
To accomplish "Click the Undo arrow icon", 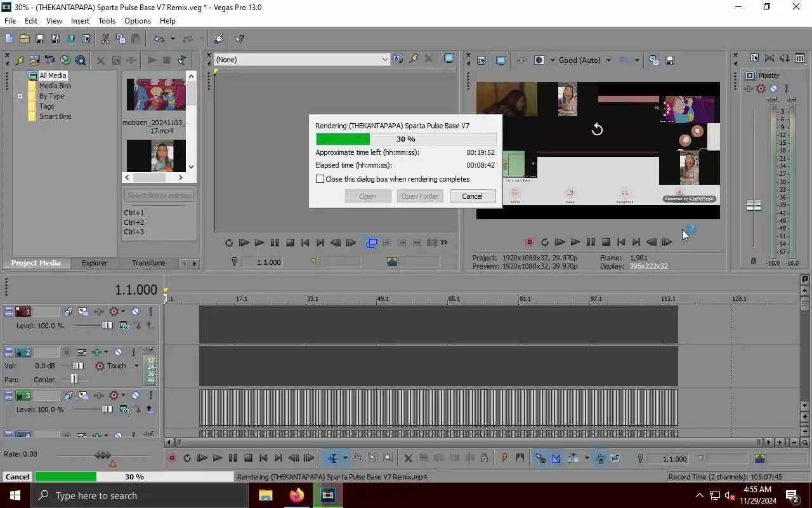I will point(159,39).
